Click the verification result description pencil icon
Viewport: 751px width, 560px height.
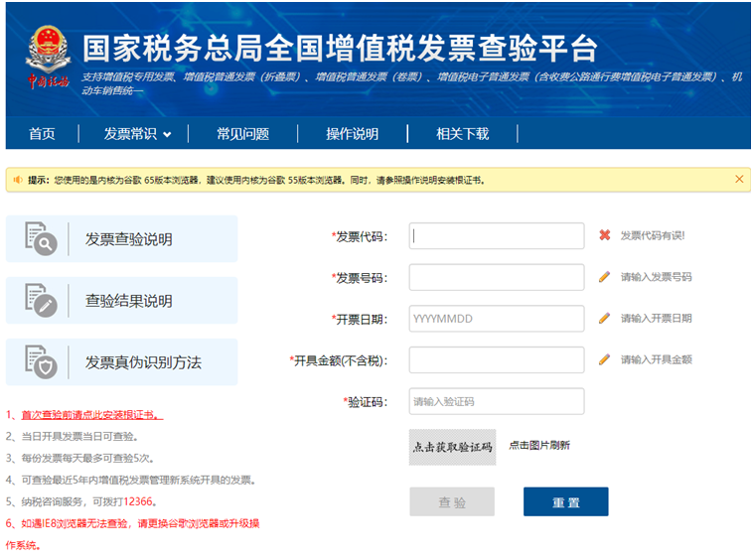point(41,301)
